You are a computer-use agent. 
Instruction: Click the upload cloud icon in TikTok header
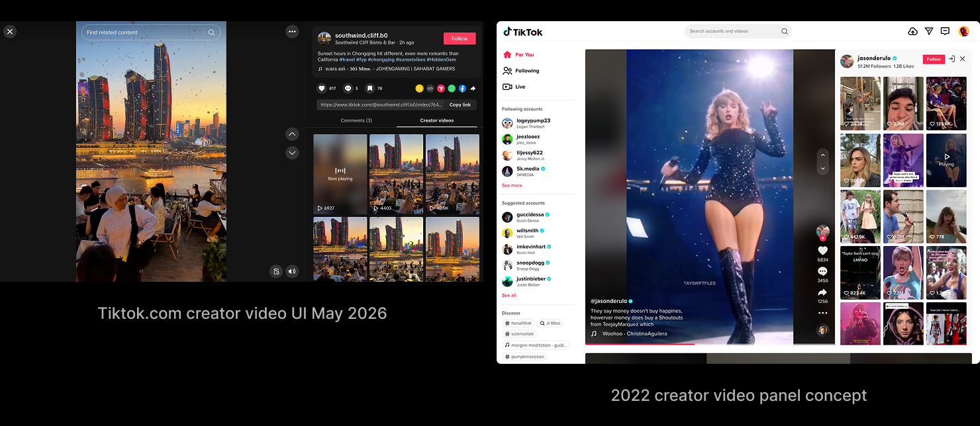pos(912,31)
